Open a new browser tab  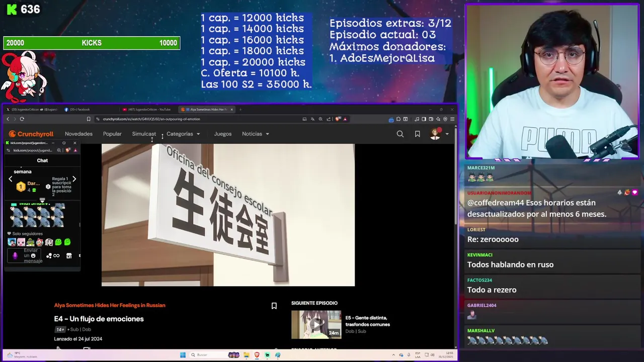tap(240, 109)
